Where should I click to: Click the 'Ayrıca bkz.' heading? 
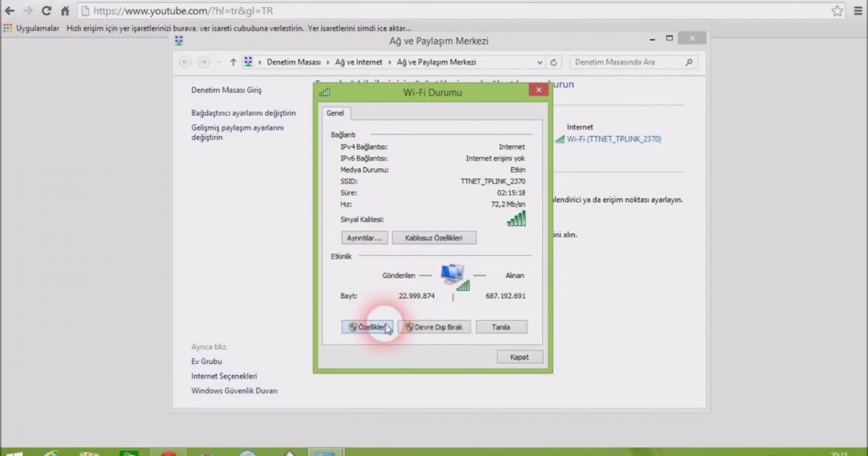[x=209, y=347]
